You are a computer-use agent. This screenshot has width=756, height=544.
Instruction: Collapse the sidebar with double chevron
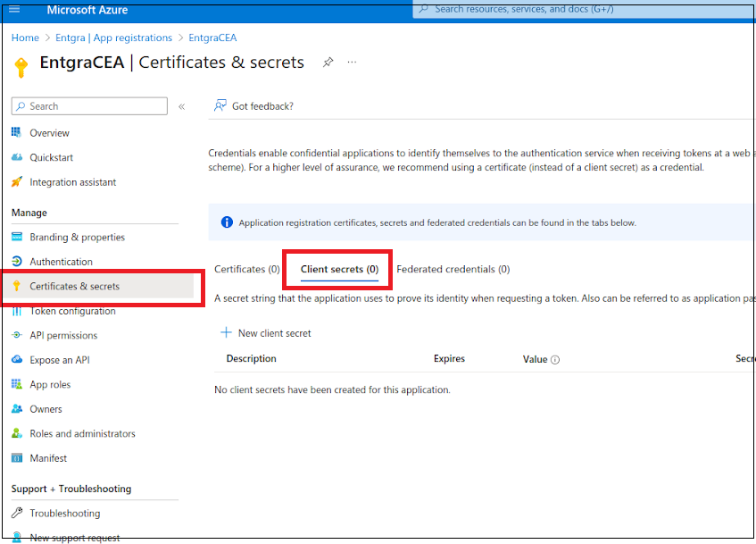pos(182,106)
